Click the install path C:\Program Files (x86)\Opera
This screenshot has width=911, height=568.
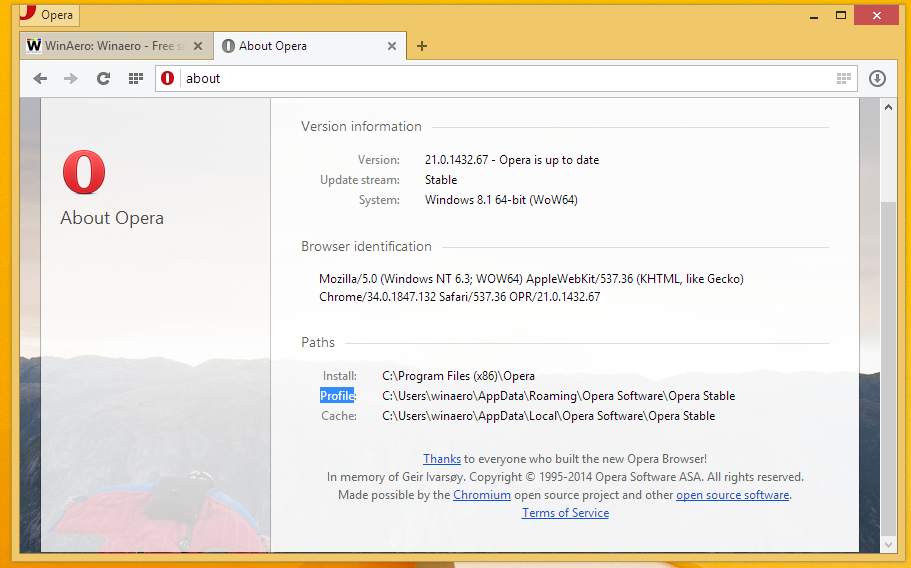458,376
